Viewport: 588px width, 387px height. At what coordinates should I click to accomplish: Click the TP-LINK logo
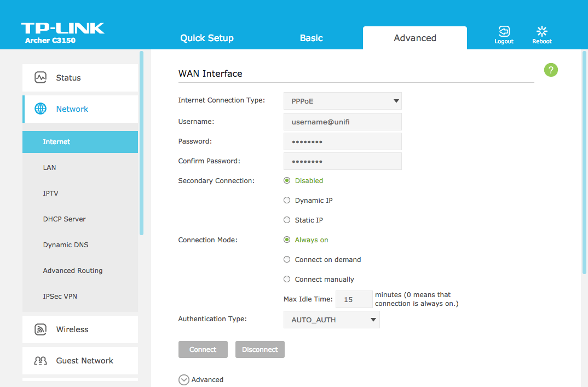pos(62,29)
